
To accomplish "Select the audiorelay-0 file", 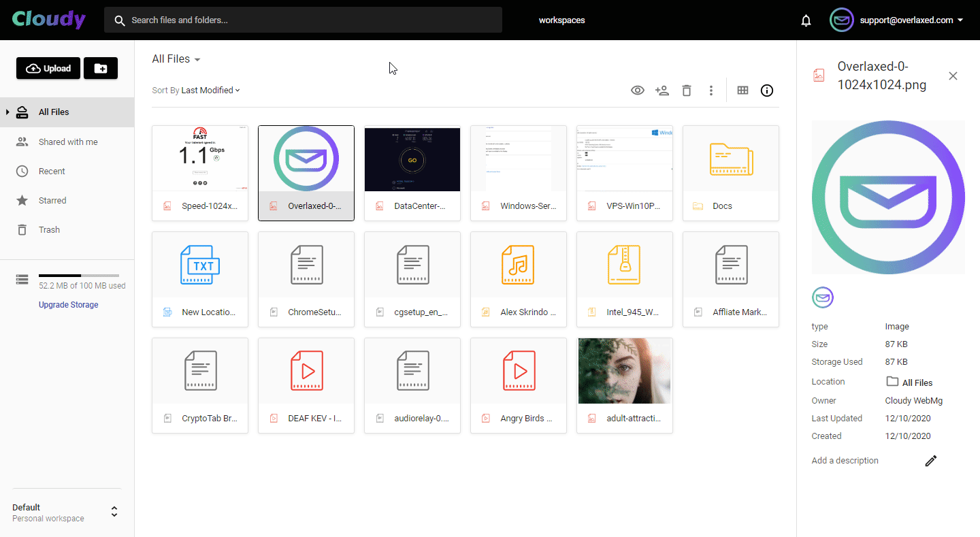I will 412,385.
